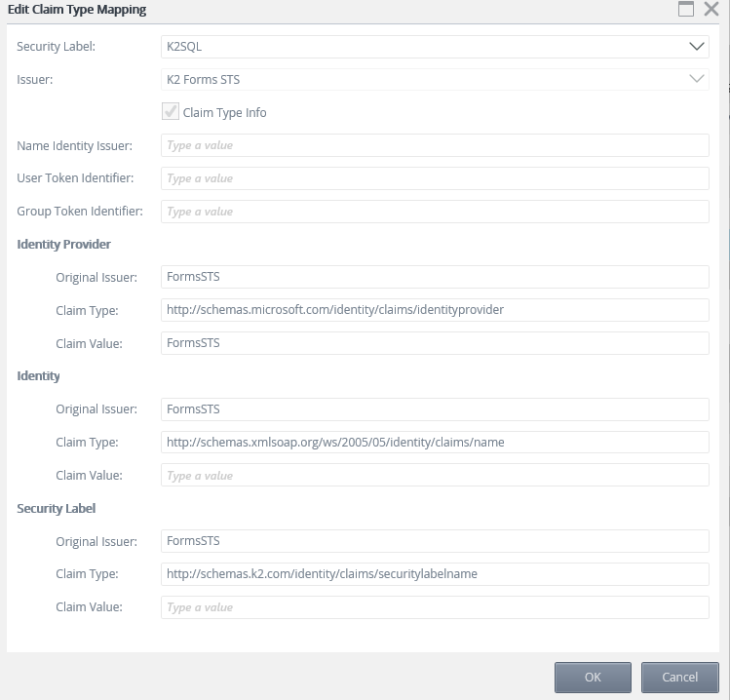The image size is (730, 700).
Task: Focus Security Label section Original Issuer field
Action: point(435,541)
